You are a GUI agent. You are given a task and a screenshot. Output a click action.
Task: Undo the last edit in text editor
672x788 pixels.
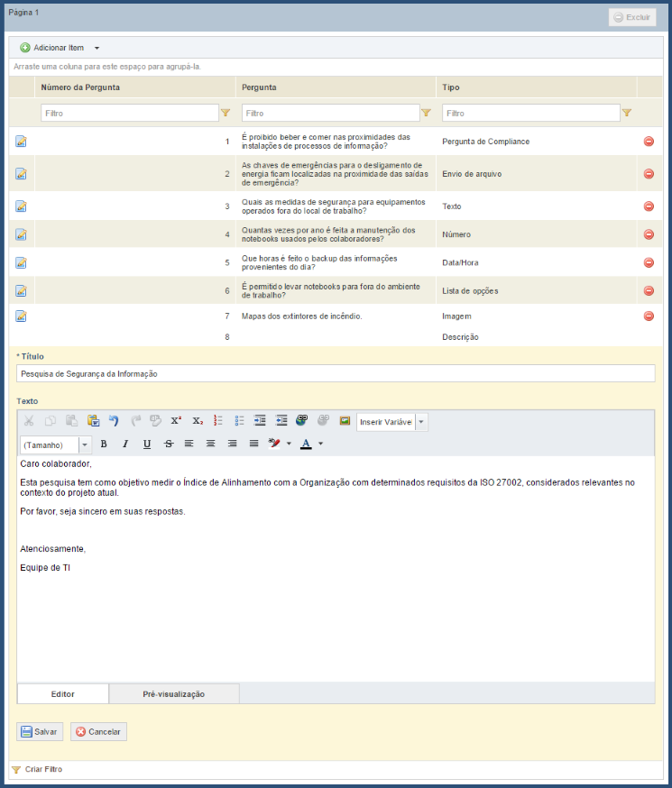114,421
